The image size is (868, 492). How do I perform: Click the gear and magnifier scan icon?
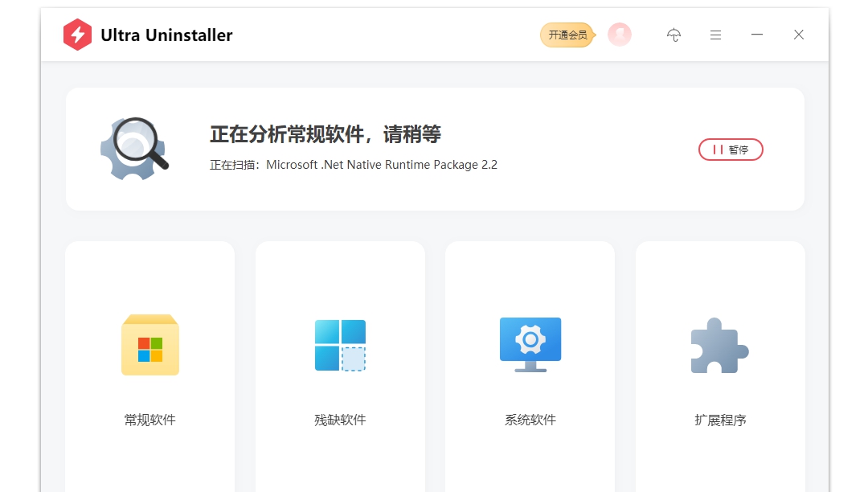(134, 148)
